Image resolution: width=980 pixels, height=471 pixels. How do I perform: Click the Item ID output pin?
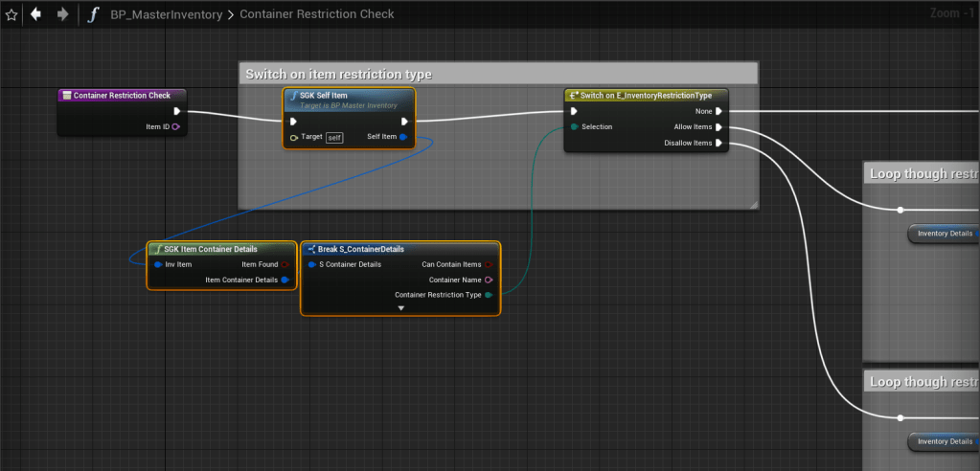(x=175, y=126)
